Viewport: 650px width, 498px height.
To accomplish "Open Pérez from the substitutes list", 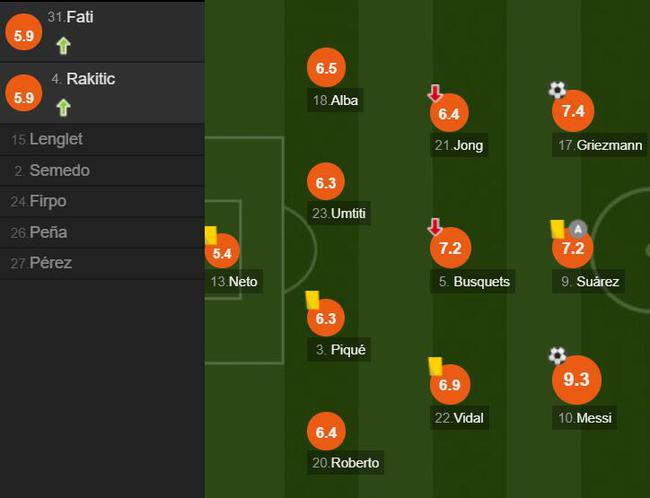I will point(50,264).
